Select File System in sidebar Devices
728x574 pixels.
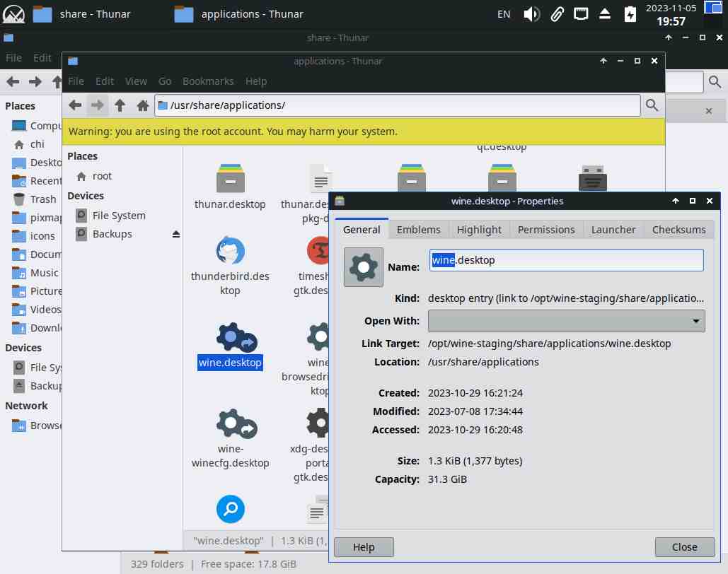click(x=119, y=216)
